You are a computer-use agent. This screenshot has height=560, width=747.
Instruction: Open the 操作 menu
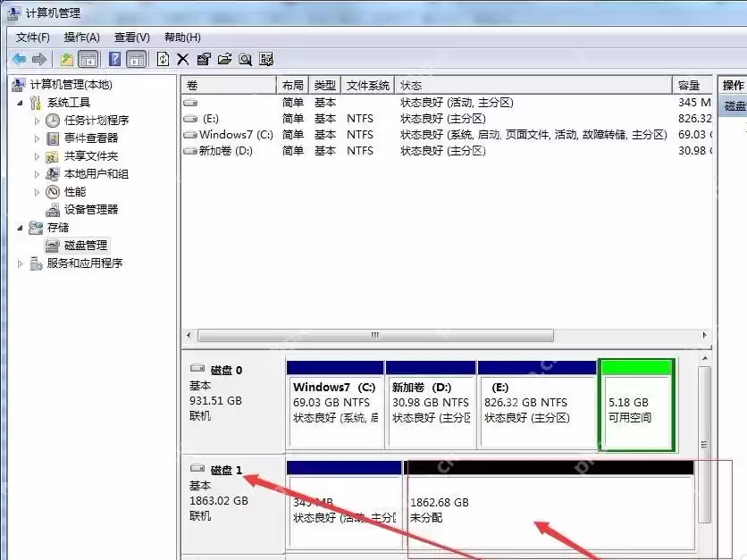[x=81, y=37]
